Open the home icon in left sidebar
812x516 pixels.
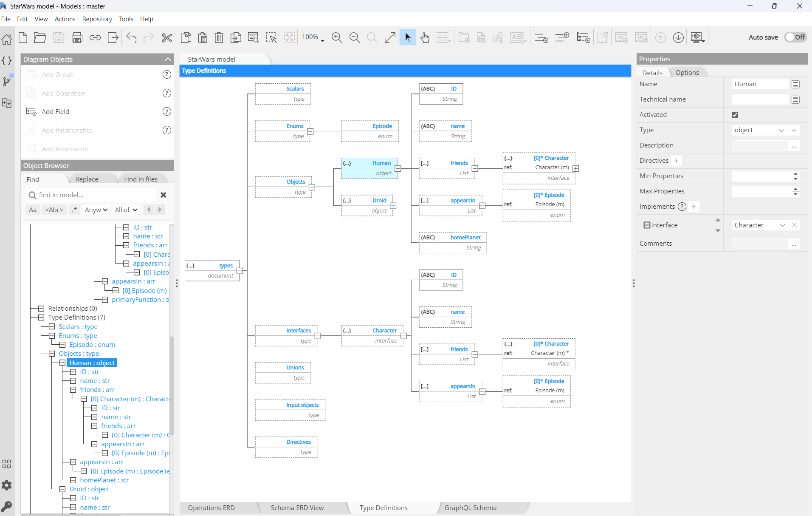[x=6, y=40]
